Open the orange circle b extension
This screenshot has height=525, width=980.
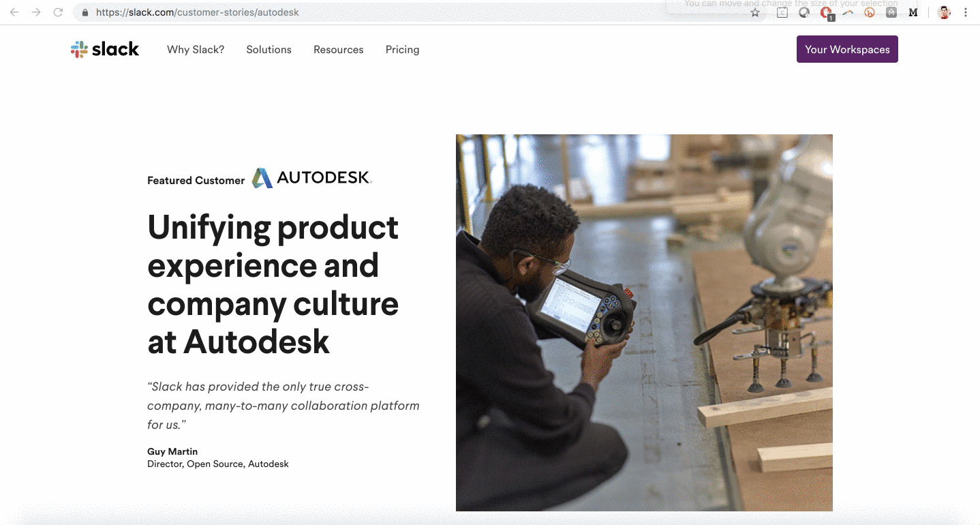pos(870,12)
